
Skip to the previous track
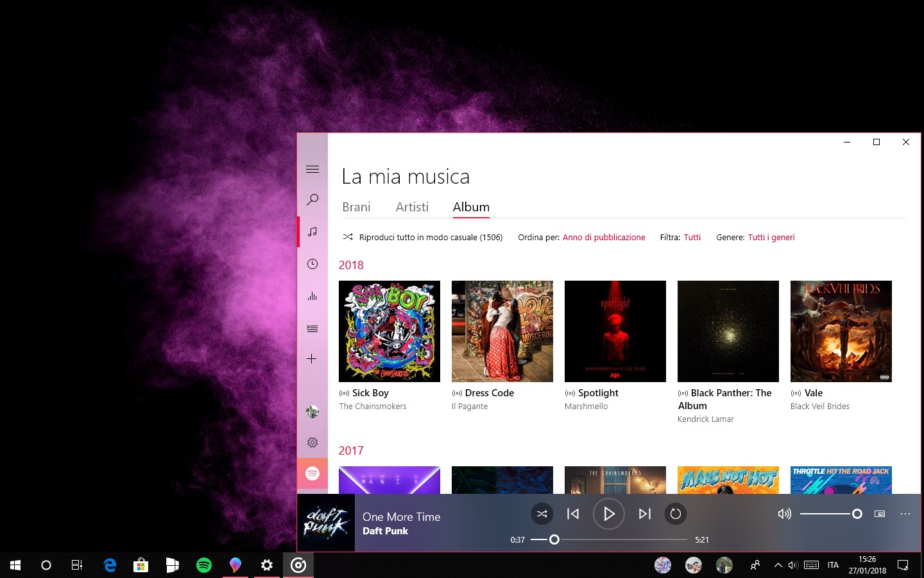(x=573, y=514)
